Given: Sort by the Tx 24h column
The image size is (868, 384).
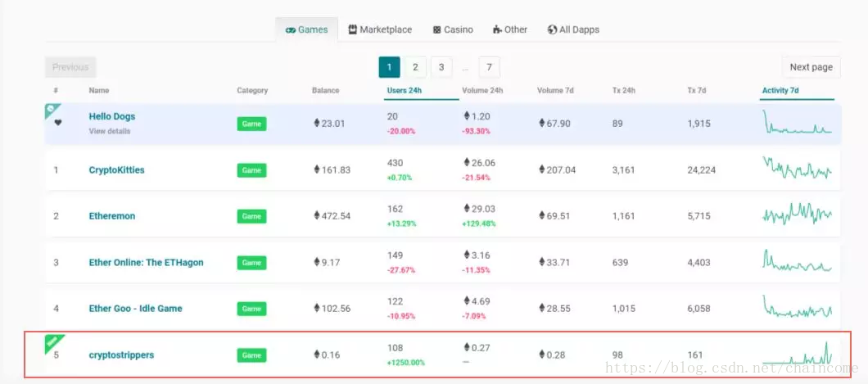Looking at the screenshot, I should pos(624,90).
